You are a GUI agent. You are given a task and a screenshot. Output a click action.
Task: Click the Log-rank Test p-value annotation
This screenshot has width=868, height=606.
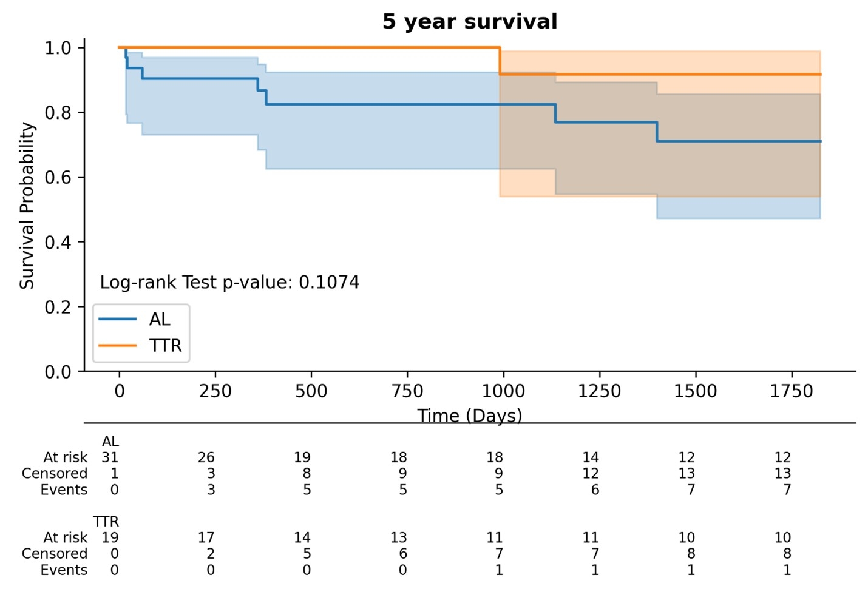coord(229,283)
